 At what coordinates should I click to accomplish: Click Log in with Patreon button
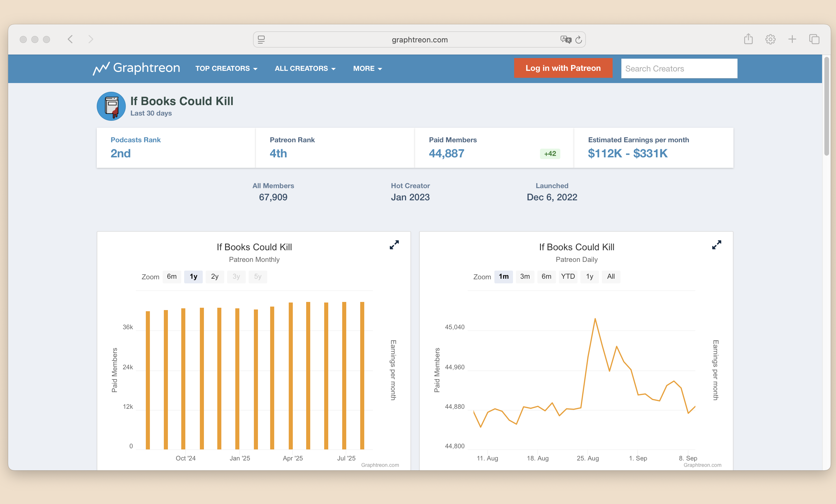click(x=563, y=68)
